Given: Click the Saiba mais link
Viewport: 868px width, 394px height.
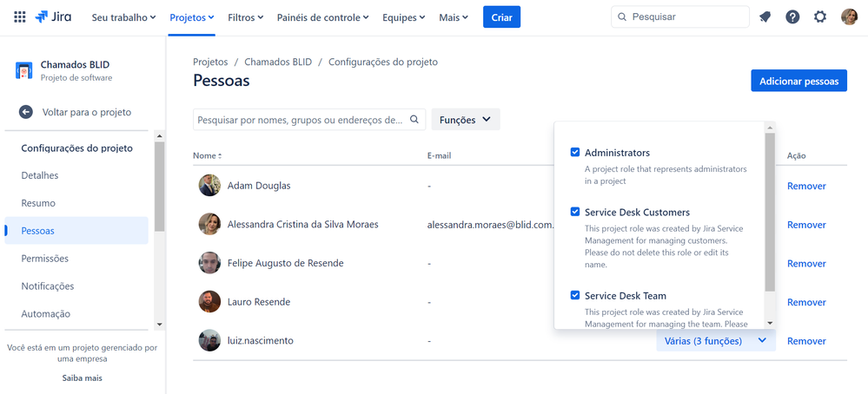Looking at the screenshot, I should [x=82, y=378].
